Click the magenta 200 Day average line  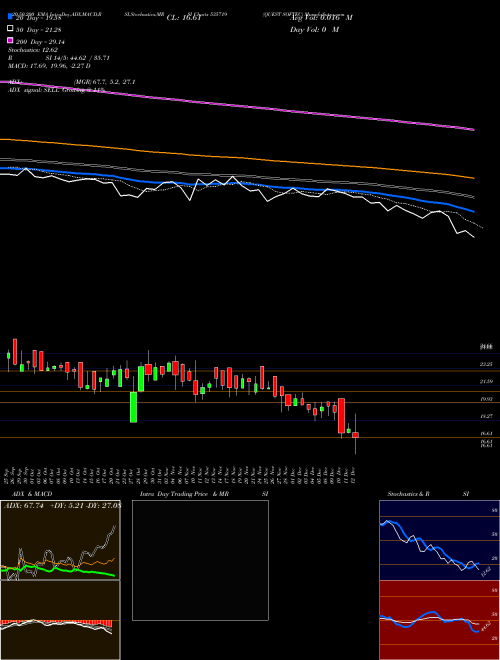(x=237, y=106)
